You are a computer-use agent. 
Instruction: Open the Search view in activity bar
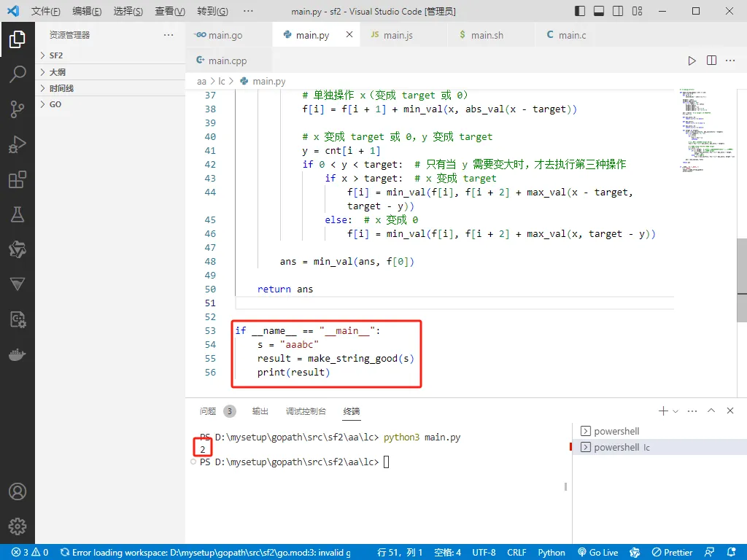click(18, 74)
